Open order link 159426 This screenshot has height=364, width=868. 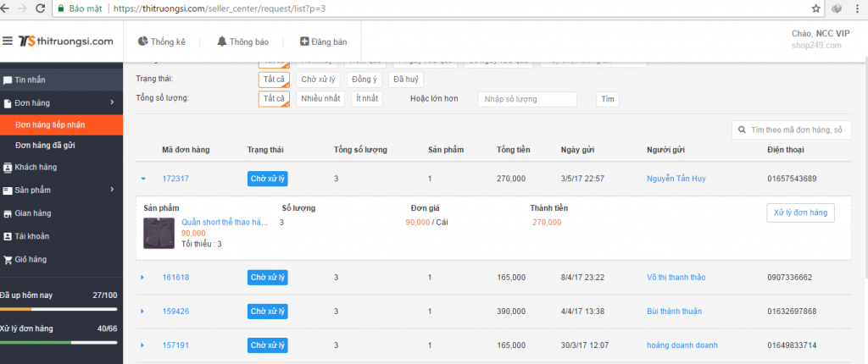(x=175, y=312)
